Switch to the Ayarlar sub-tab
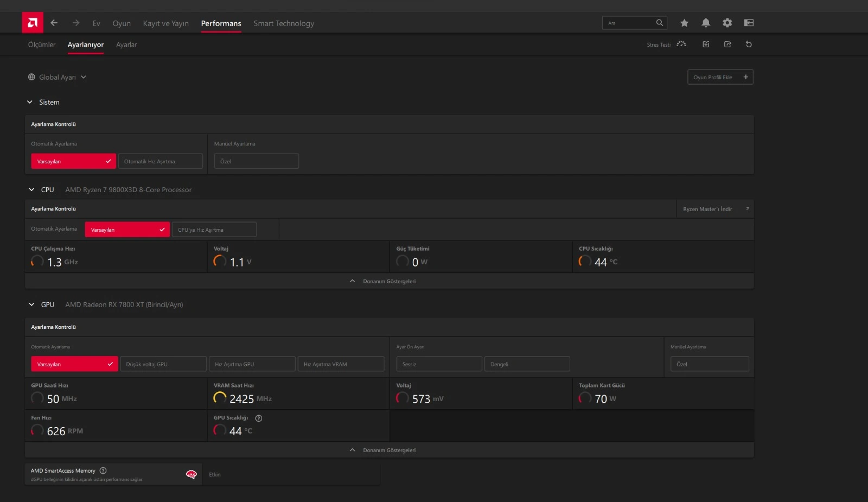 point(126,45)
